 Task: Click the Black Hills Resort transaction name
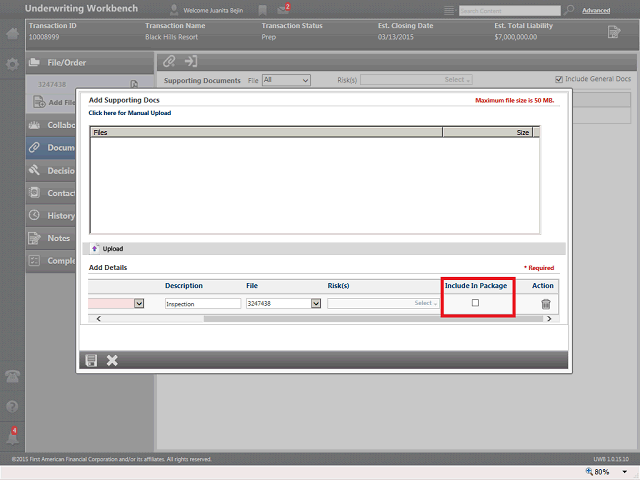[x=171, y=37]
